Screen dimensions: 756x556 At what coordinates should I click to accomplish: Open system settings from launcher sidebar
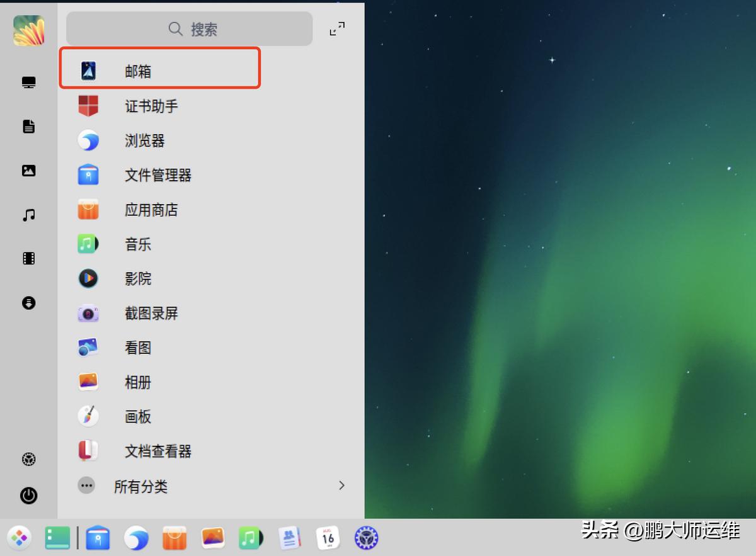pos(28,460)
